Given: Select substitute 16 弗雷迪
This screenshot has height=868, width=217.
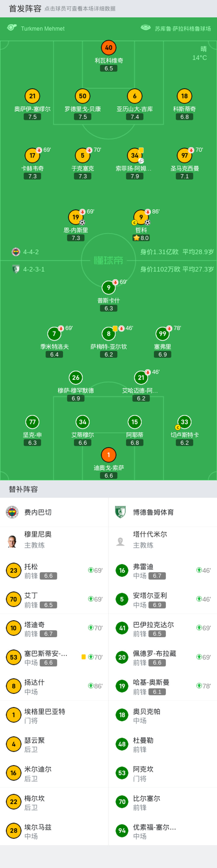Looking at the screenshot, I should pyautogui.click(x=163, y=570).
